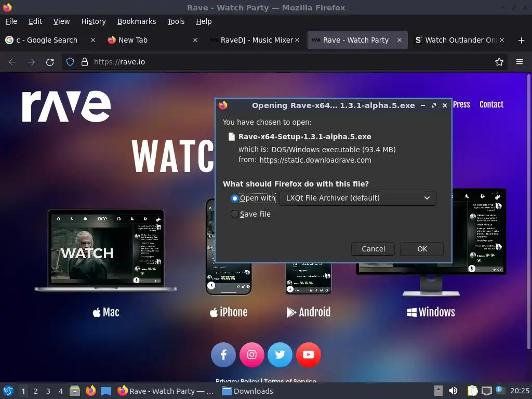Click the show desktop taskbar icon

tap(106, 391)
